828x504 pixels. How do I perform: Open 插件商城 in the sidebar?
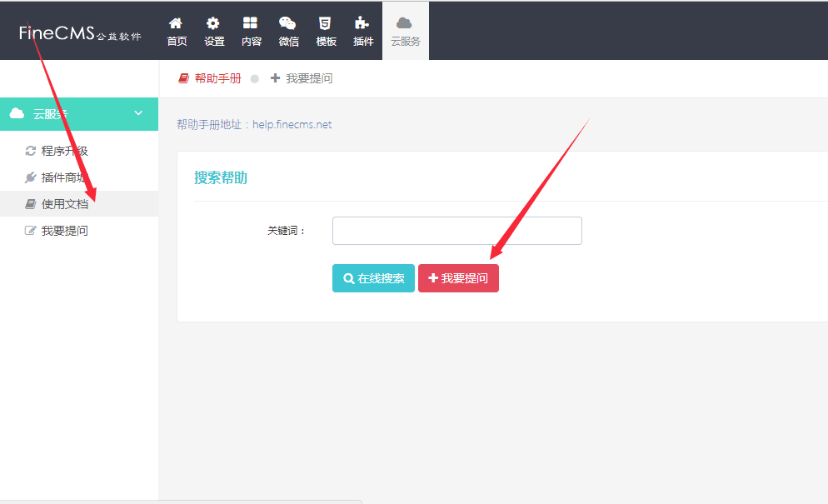pyautogui.click(x=64, y=177)
